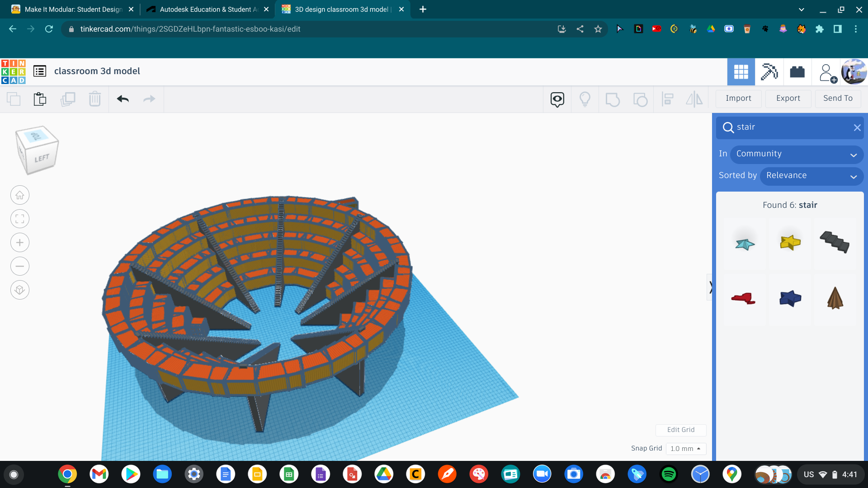Open the 'In Community' dropdown

(797, 154)
